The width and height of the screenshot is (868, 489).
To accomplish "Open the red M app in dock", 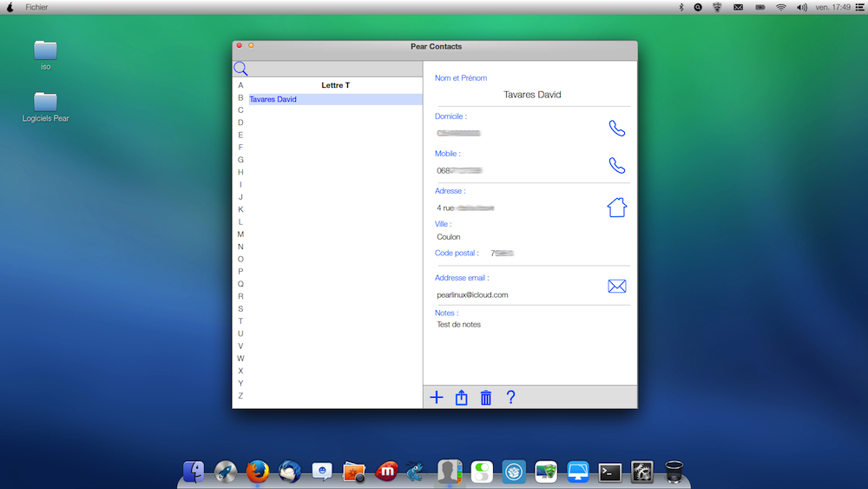I will pyautogui.click(x=386, y=472).
